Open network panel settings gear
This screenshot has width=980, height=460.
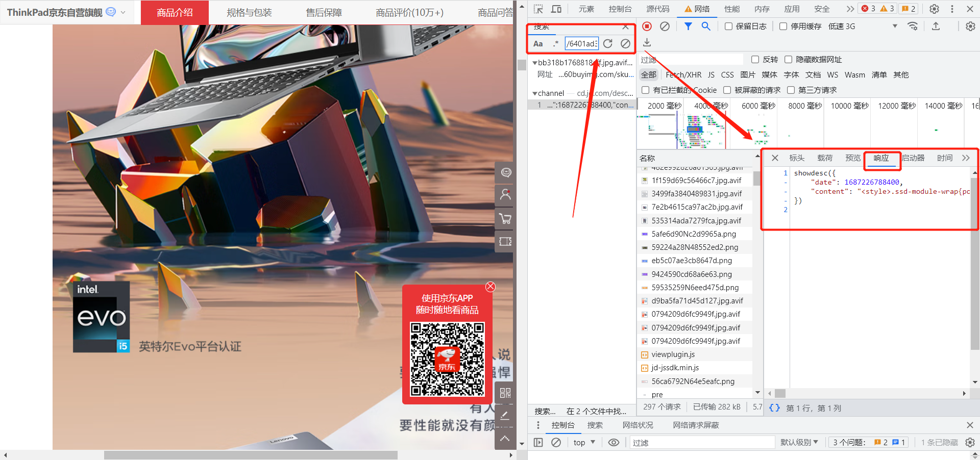click(970, 26)
